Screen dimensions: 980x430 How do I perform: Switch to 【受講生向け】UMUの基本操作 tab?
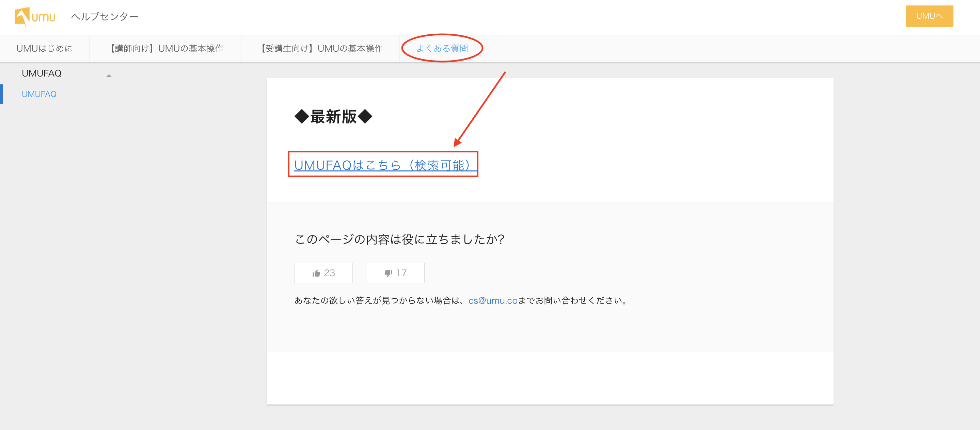pyautogui.click(x=320, y=49)
